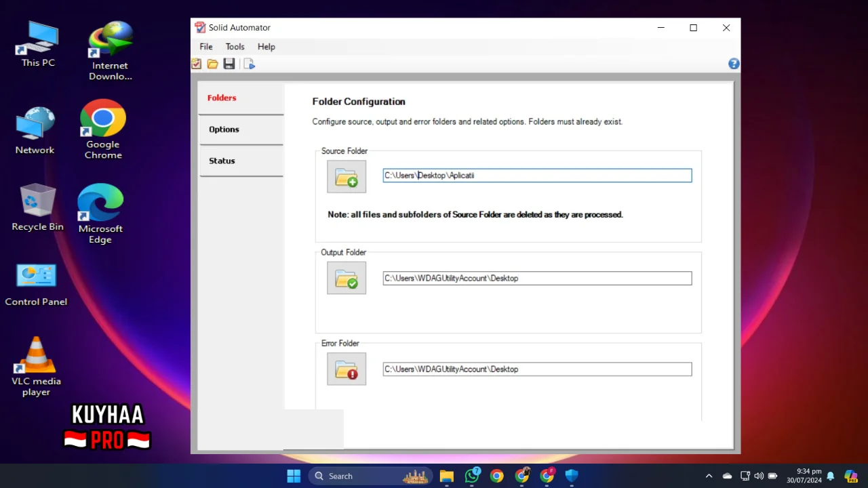Click the Solid Automator title bar icon
Screen dimensions: 868x488
[x=200, y=28]
